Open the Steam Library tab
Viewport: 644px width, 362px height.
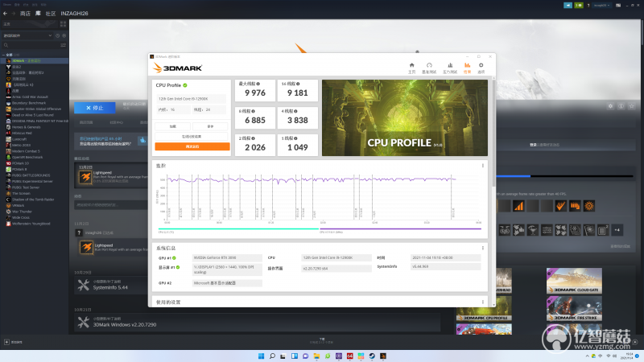[38, 14]
